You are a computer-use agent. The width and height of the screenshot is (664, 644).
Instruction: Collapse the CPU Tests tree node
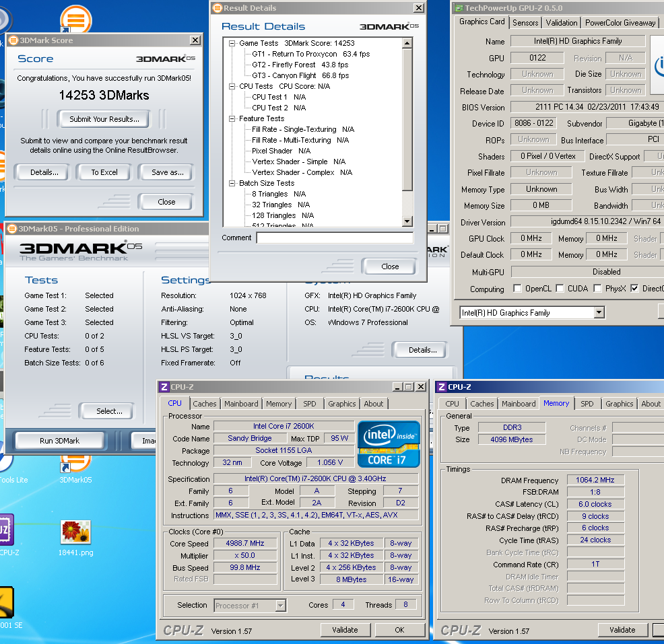click(232, 86)
